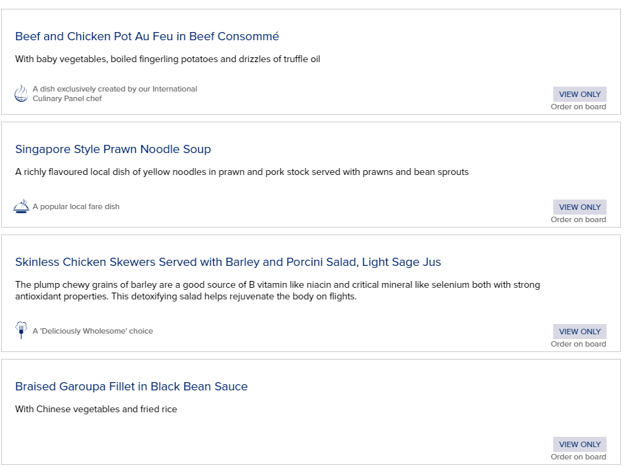Click the baby vegetables and truffle oil description

click(167, 59)
